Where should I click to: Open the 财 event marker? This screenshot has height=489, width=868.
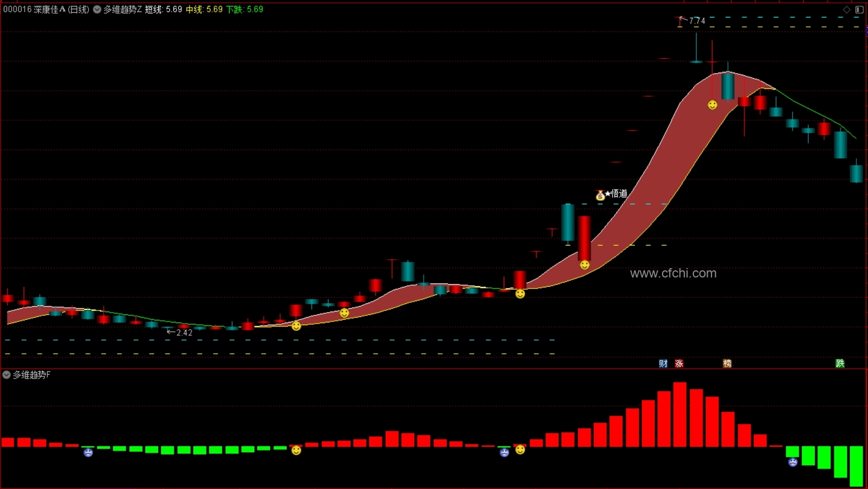click(x=663, y=363)
